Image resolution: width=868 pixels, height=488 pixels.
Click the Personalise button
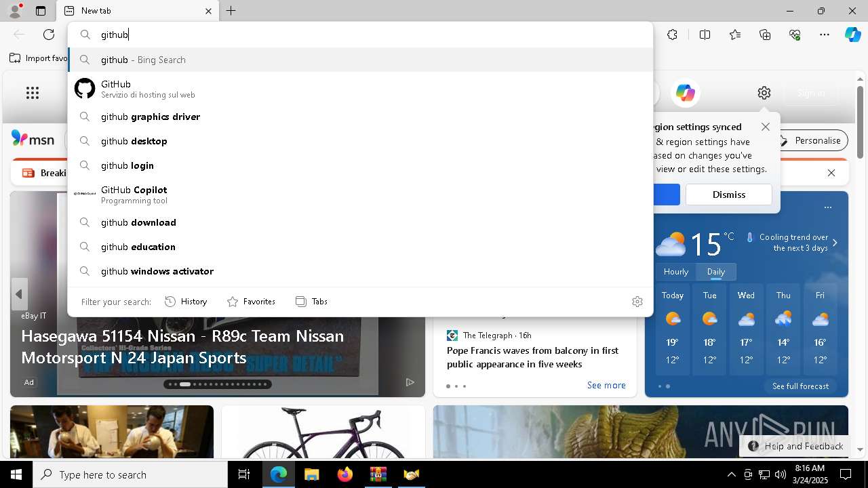pyautogui.click(x=810, y=140)
